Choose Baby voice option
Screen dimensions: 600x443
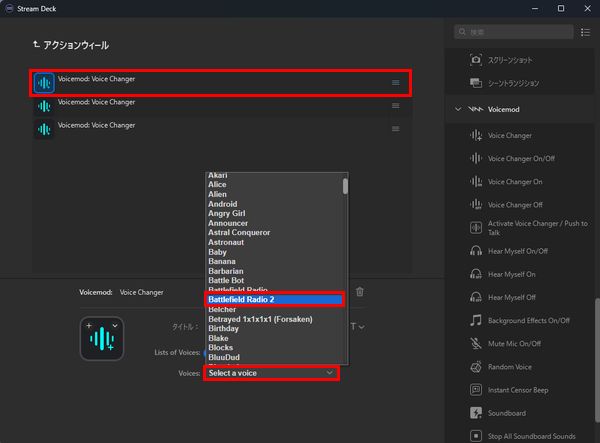[217, 252]
